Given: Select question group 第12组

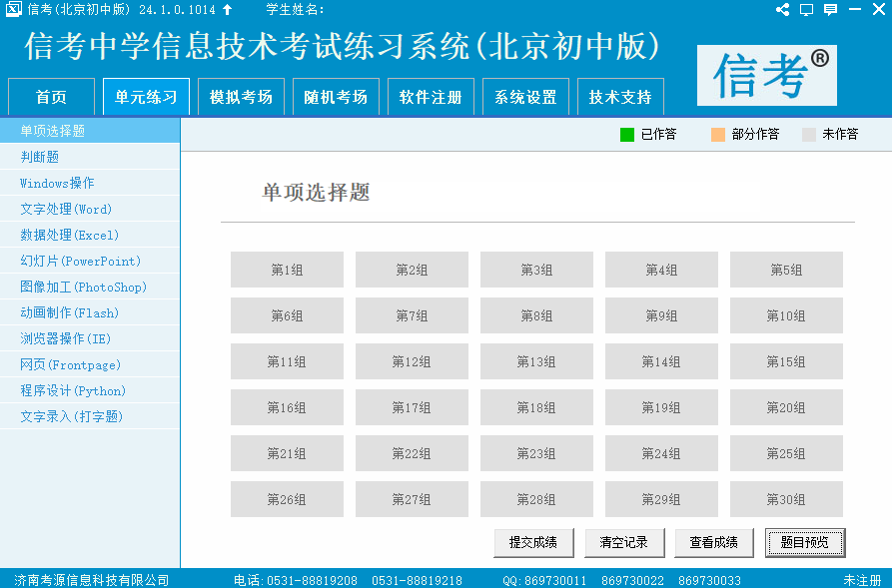Looking at the screenshot, I should 412,361.
